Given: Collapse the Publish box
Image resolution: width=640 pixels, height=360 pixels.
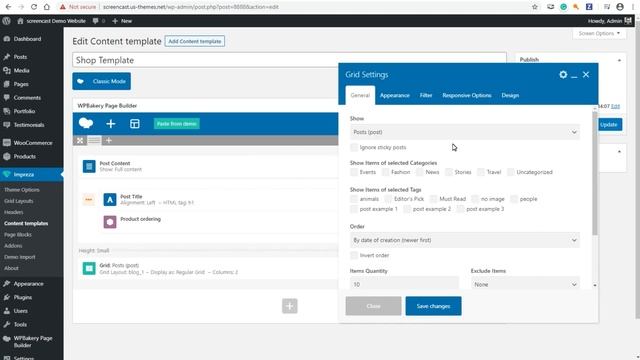Looking at the screenshot, I should (x=619, y=60).
